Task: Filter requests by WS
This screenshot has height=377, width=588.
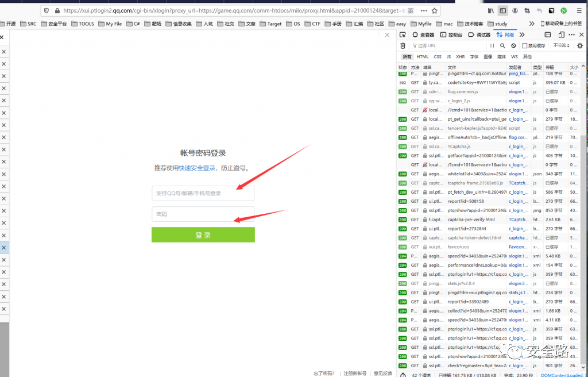Action: pos(514,57)
